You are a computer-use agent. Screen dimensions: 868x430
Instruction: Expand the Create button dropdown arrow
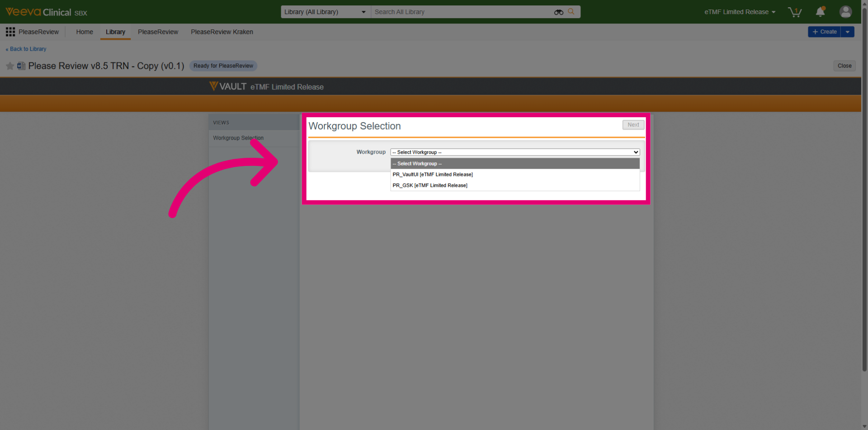pyautogui.click(x=848, y=32)
